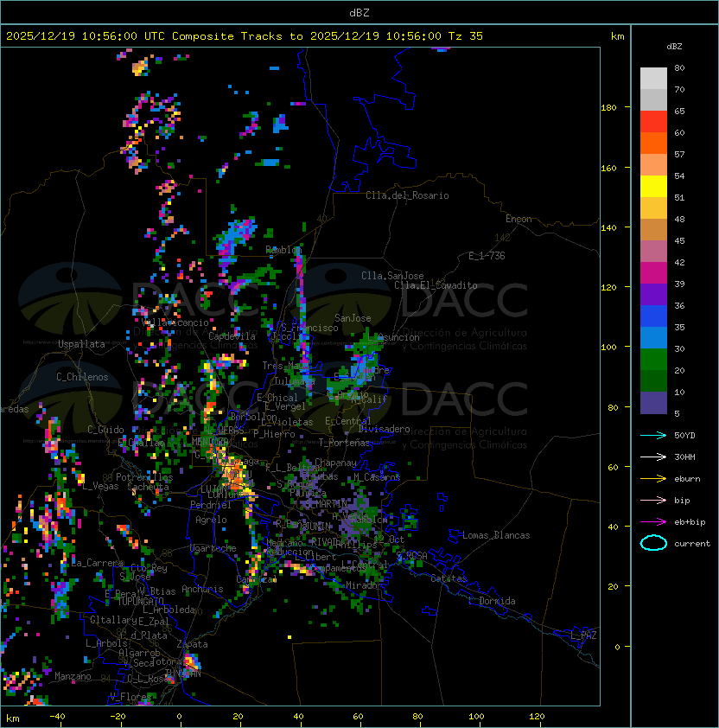Click the Potrerillos map label
This screenshot has height=728, width=719.
[x=144, y=476]
